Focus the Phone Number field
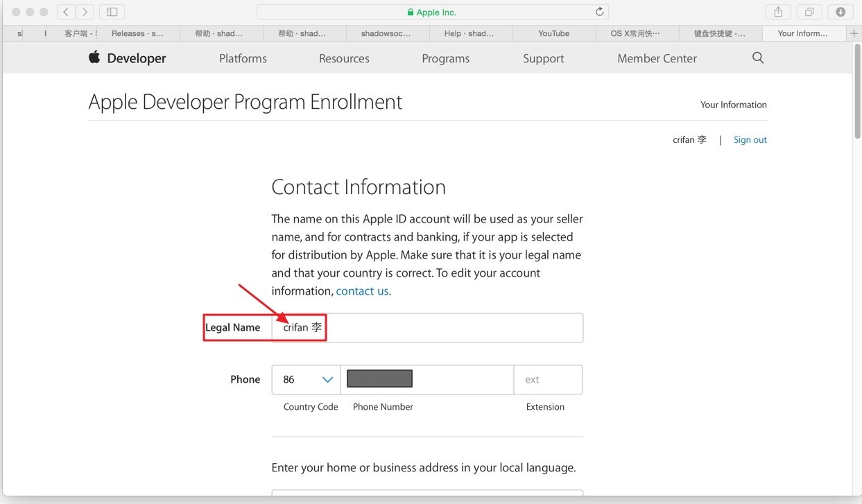This screenshot has height=504, width=862. [427, 380]
